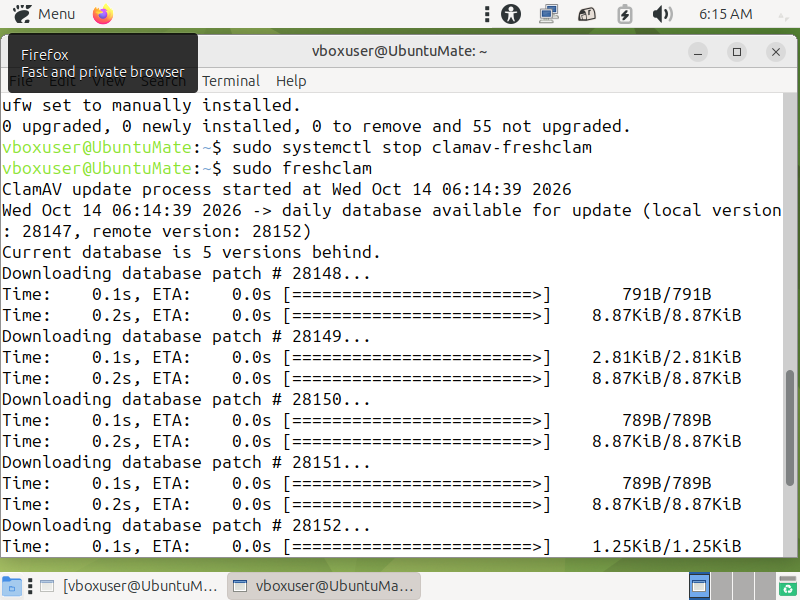The width and height of the screenshot is (800, 600).
Task: Click the mailbox notification tray icon
Action: [586, 14]
